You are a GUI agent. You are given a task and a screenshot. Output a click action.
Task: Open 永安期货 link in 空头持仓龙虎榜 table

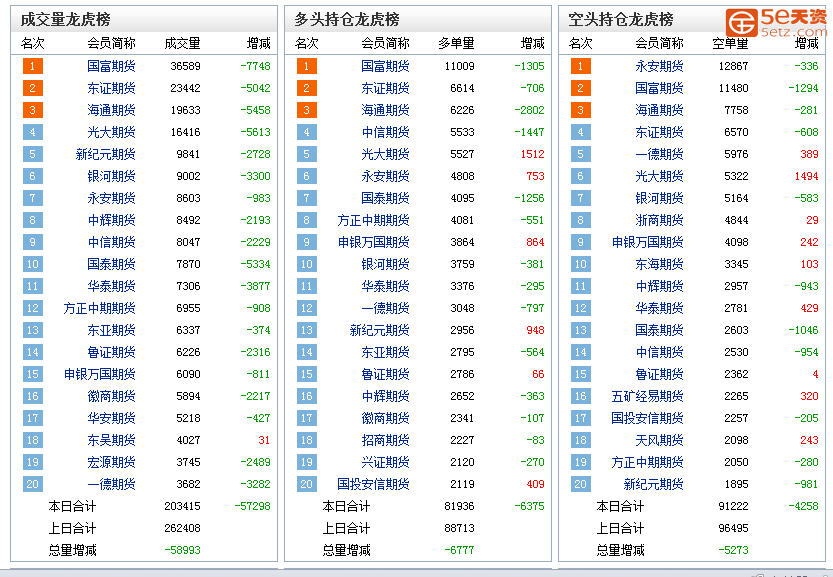659,66
